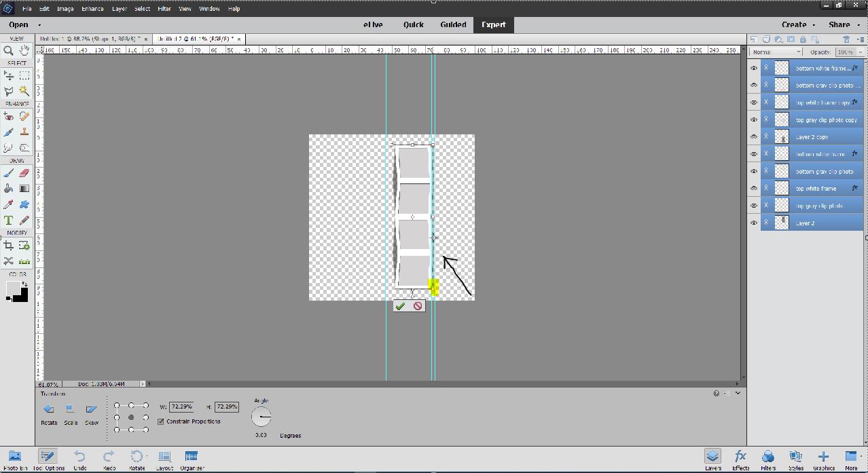Click the Redo button
868x473 pixels.
109,459
